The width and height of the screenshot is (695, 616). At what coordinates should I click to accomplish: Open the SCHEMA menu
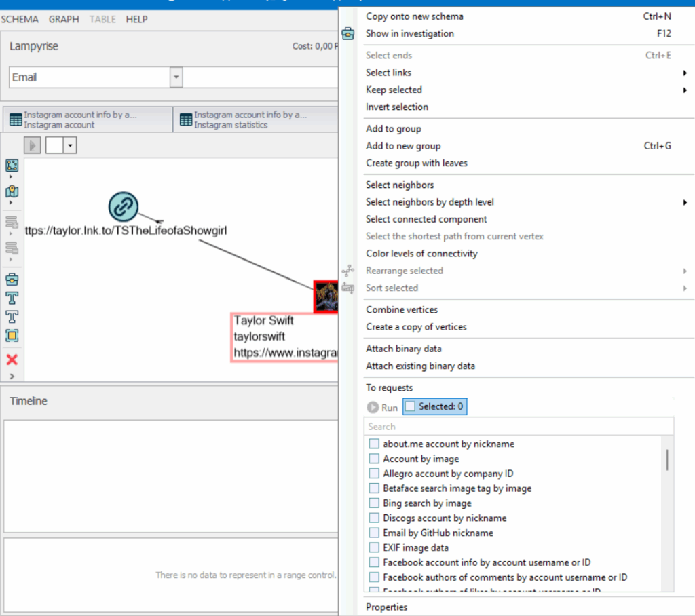[20, 19]
